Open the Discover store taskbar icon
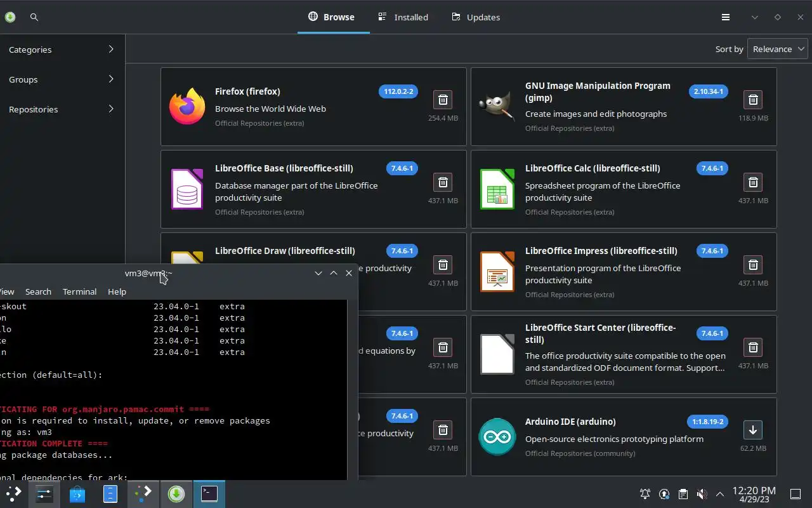The image size is (812, 508). [x=77, y=493]
